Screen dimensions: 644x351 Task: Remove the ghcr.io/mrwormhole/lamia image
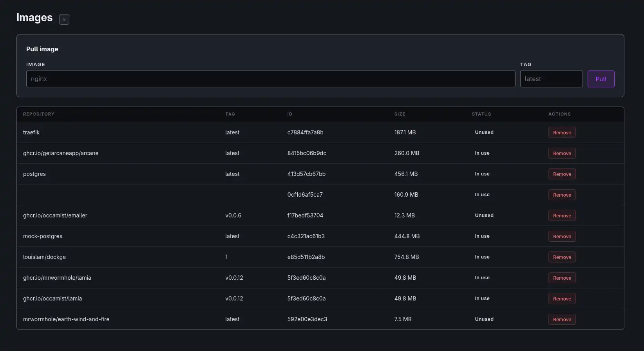[562, 278]
